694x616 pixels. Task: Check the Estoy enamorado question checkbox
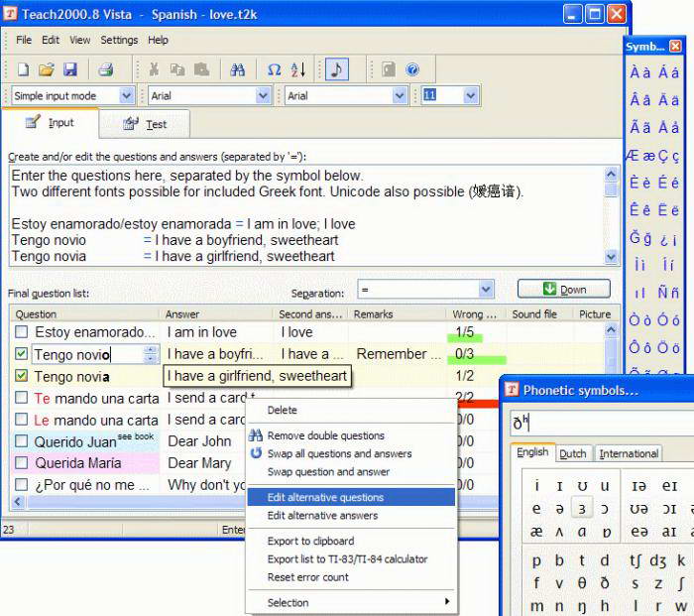click(21, 331)
